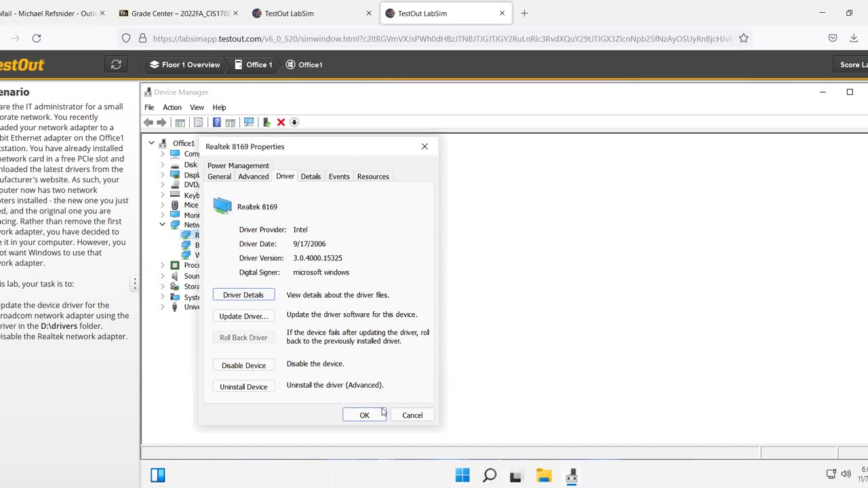The image size is (868, 488).
Task: Open the Action menu
Action: tap(172, 107)
